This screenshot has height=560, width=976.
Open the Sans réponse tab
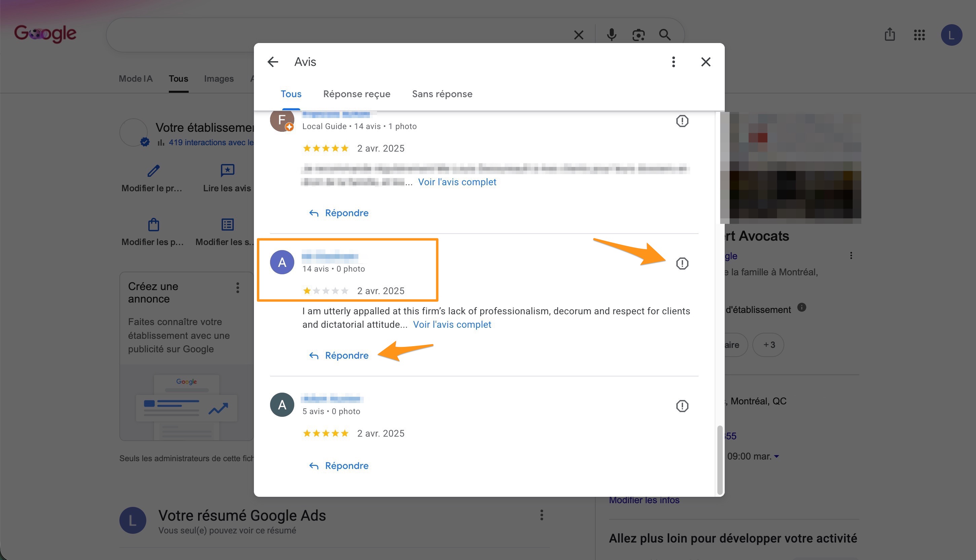tap(442, 94)
